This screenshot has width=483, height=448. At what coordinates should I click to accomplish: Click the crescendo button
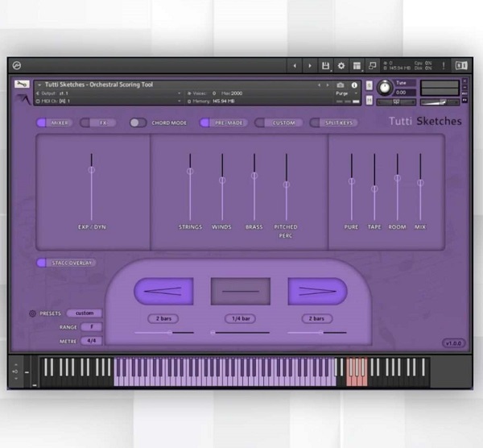pos(163,292)
